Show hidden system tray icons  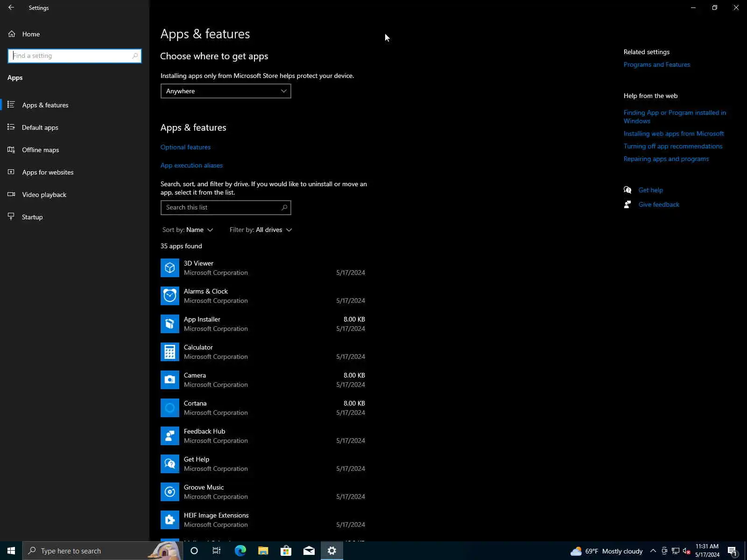(x=653, y=551)
